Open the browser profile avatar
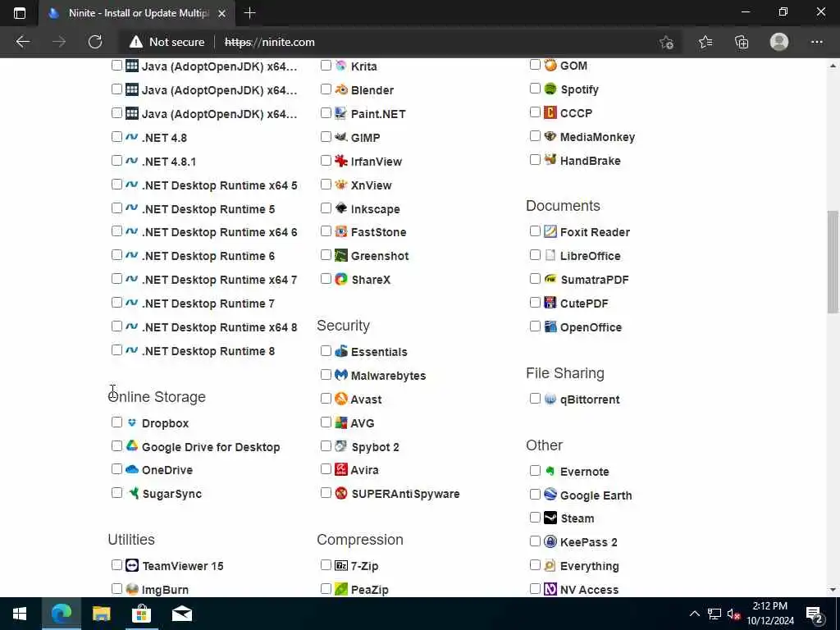The image size is (840, 630). (779, 42)
